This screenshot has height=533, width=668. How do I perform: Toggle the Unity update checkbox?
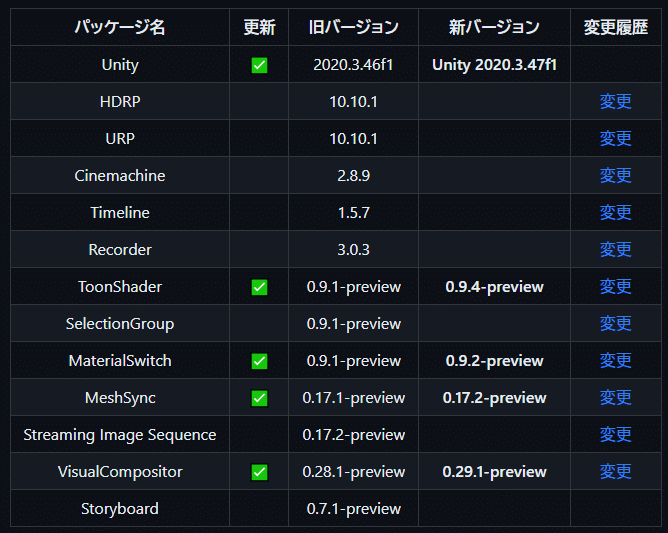(259, 65)
